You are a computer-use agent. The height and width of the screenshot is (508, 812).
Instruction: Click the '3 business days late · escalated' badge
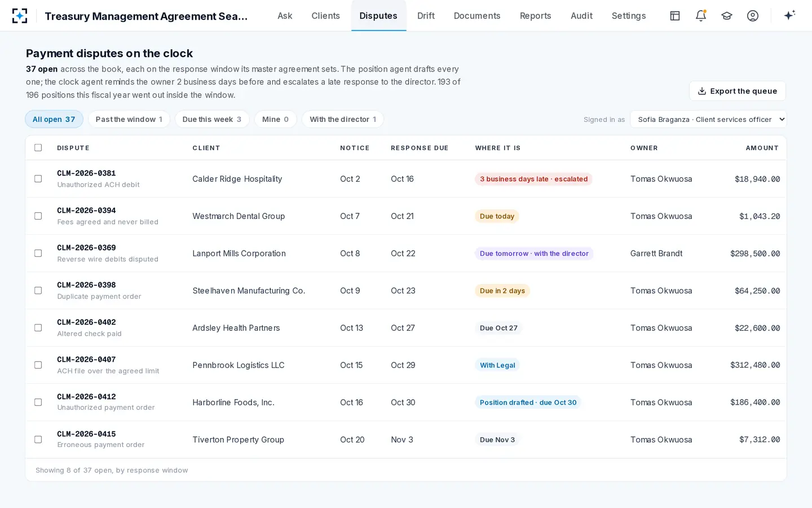coord(533,179)
